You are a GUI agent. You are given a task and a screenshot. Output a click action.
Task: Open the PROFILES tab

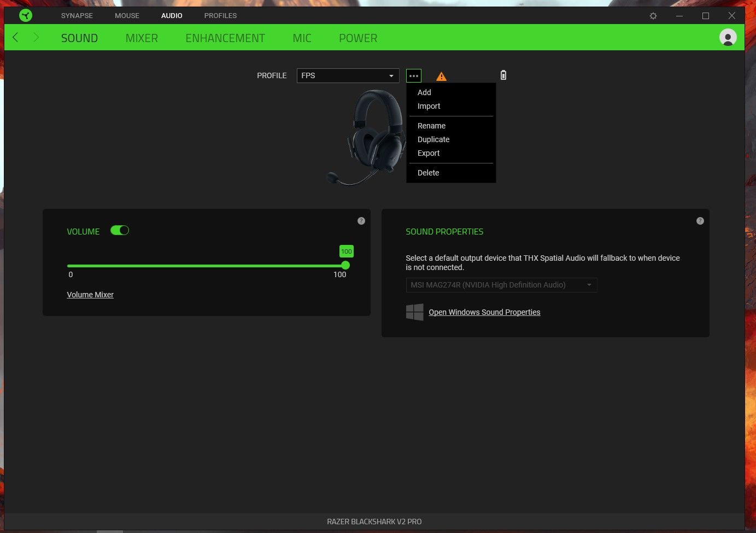point(220,16)
